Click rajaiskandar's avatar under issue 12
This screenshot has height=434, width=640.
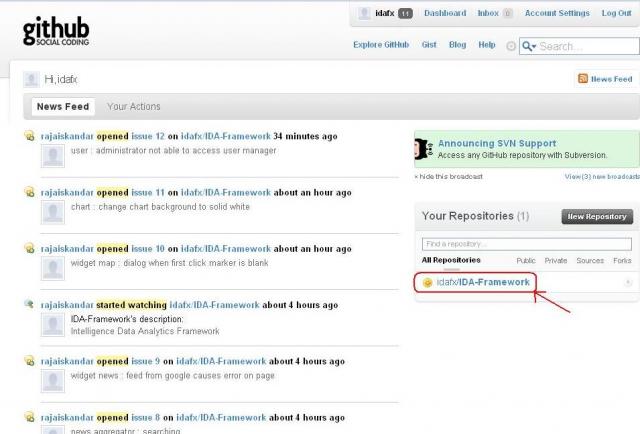(53, 156)
